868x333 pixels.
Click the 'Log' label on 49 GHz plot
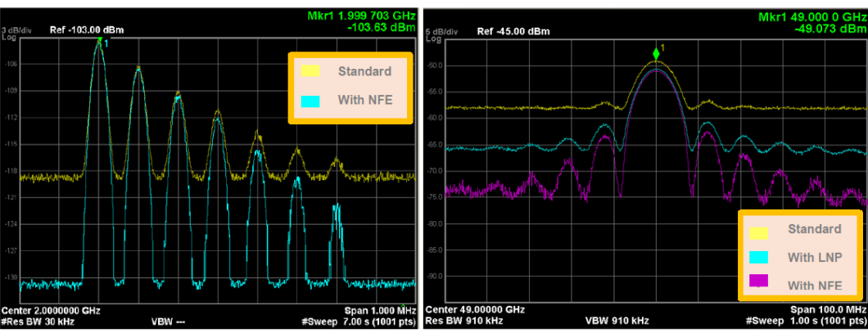tap(433, 39)
